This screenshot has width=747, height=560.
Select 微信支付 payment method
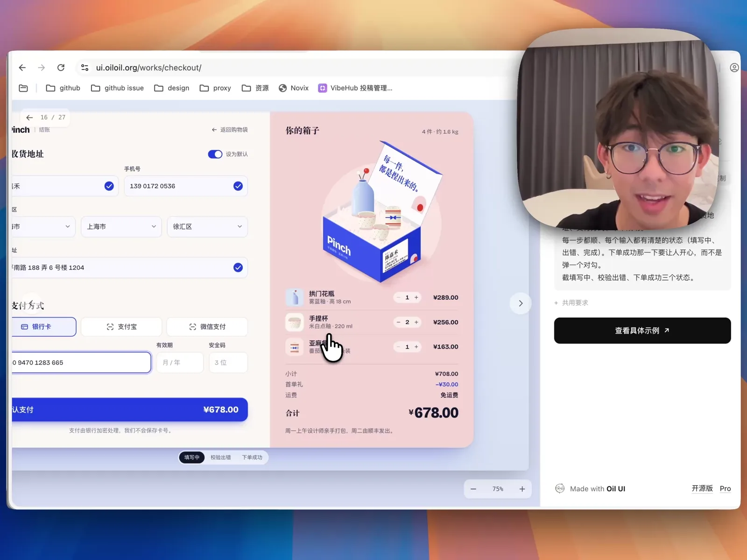point(207,327)
